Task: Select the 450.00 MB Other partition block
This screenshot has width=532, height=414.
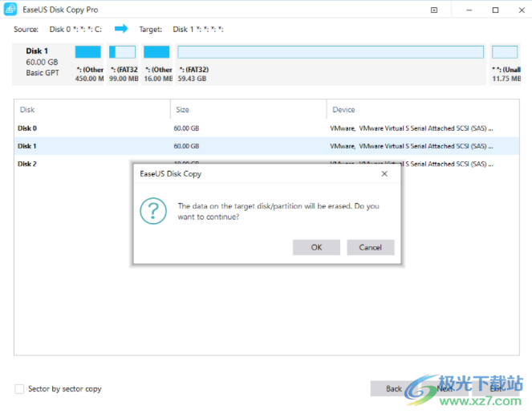Action: (x=88, y=52)
